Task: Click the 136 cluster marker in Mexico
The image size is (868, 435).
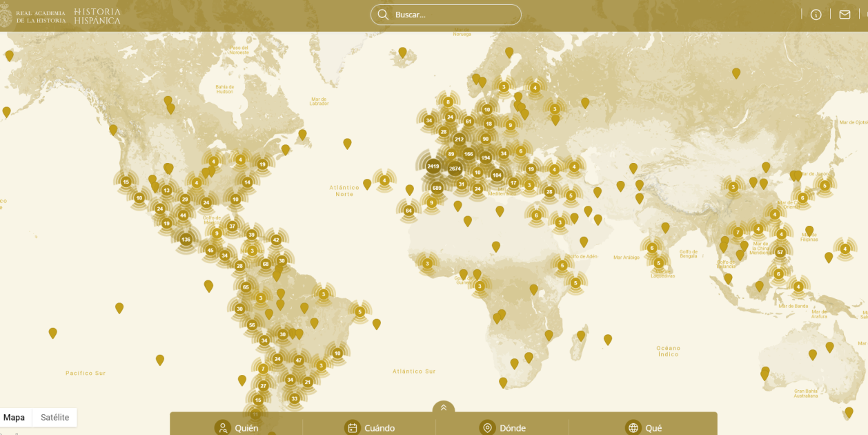Action: pyautogui.click(x=186, y=240)
